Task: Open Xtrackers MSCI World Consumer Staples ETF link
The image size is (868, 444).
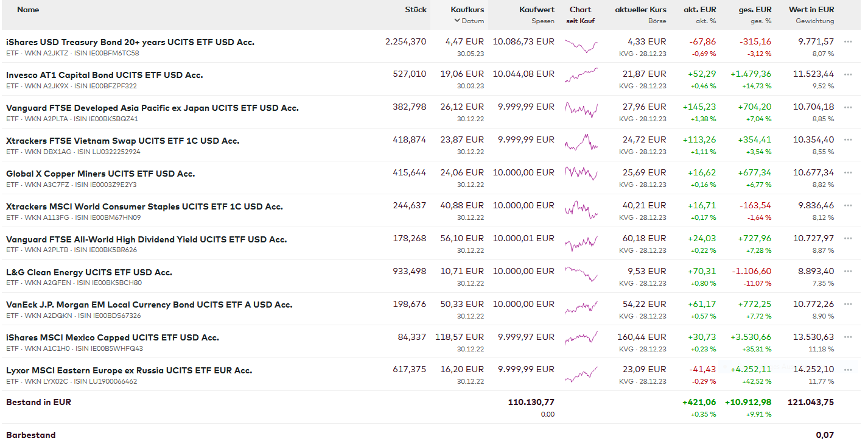Action: pos(144,206)
